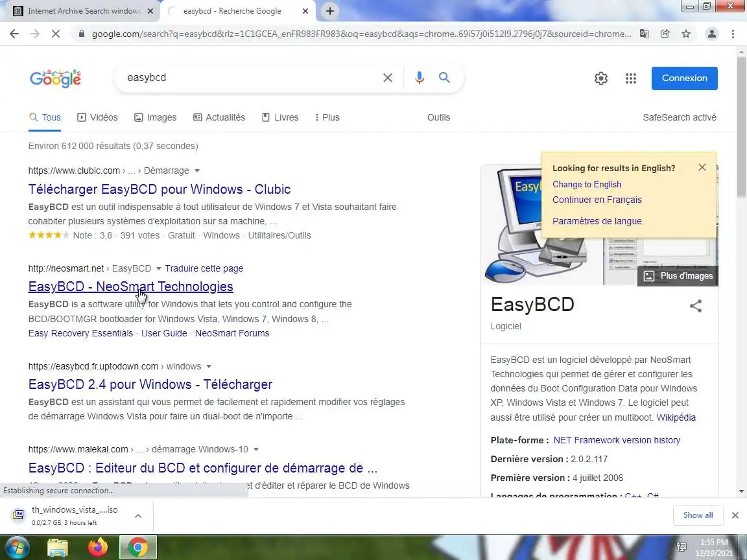This screenshot has width=747, height=560.
Task: Switch to the Vidéos tab
Action: click(x=97, y=117)
